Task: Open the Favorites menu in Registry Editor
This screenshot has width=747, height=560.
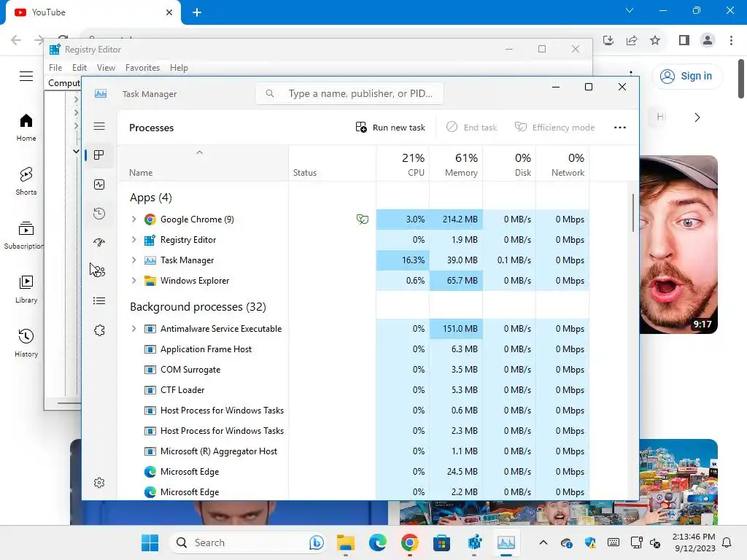Action: coord(142,68)
